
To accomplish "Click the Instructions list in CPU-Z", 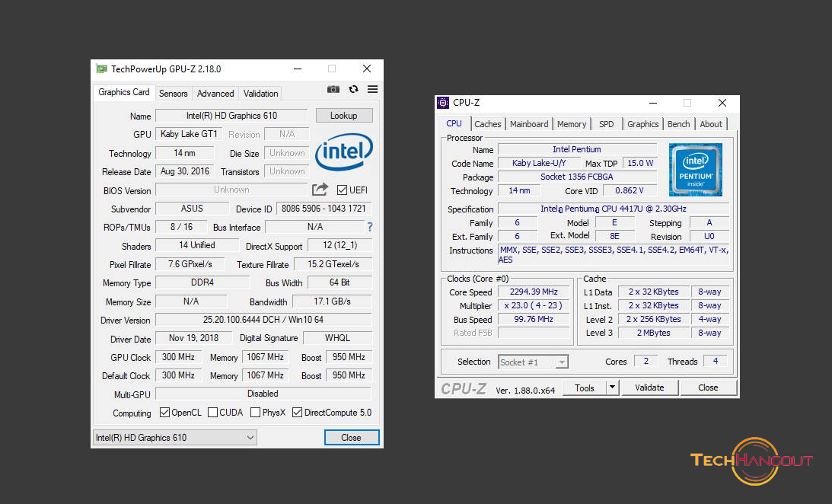I will point(614,254).
